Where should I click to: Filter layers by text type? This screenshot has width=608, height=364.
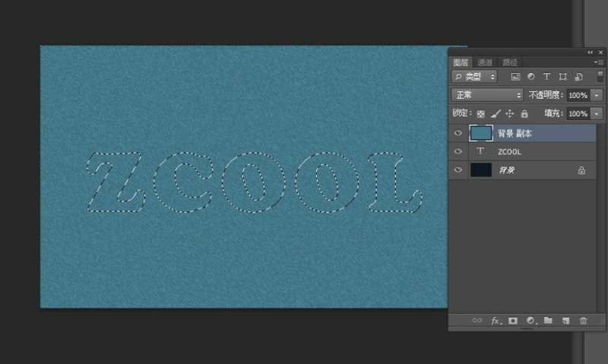[546, 77]
